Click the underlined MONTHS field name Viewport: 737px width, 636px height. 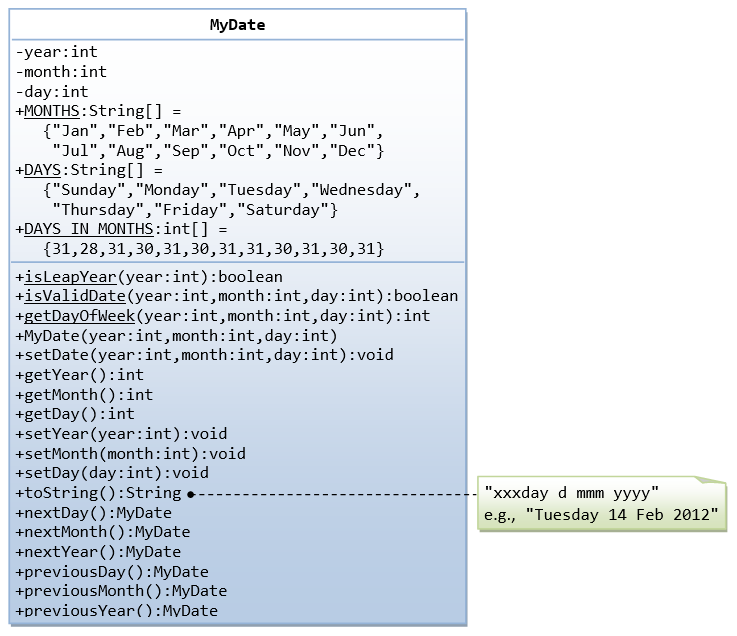click(x=51, y=111)
